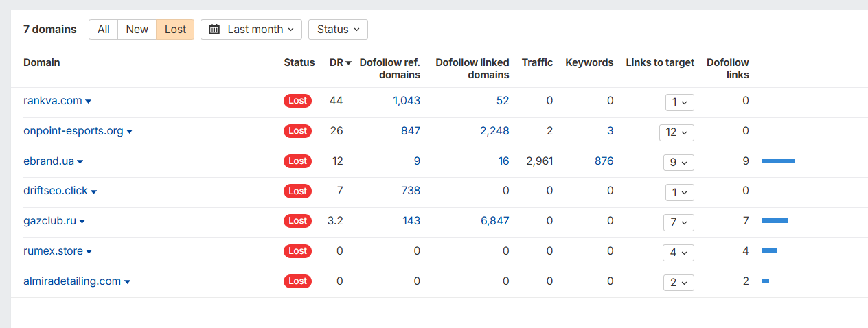Click the caret icon next to rankva.com

[x=88, y=102]
